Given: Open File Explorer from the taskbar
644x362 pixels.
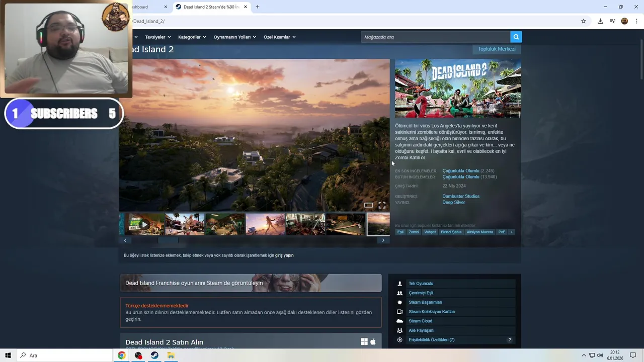Looking at the screenshot, I should pyautogui.click(x=171, y=355).
